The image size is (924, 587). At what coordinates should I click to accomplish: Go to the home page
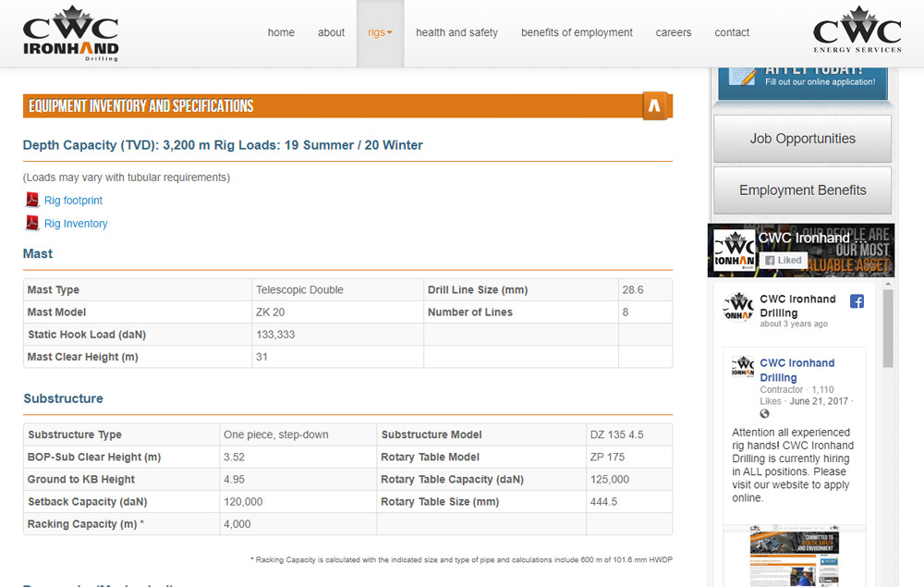click(x=281, y=32)
